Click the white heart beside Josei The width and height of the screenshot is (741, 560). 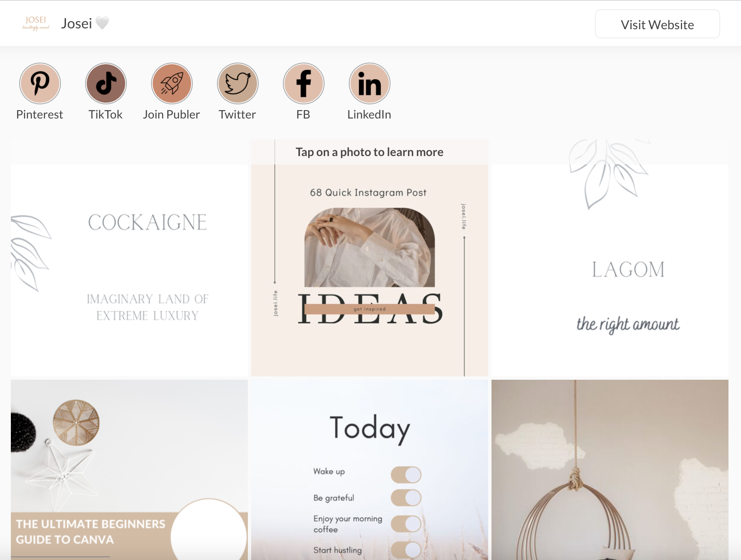(x=102, y=23)
